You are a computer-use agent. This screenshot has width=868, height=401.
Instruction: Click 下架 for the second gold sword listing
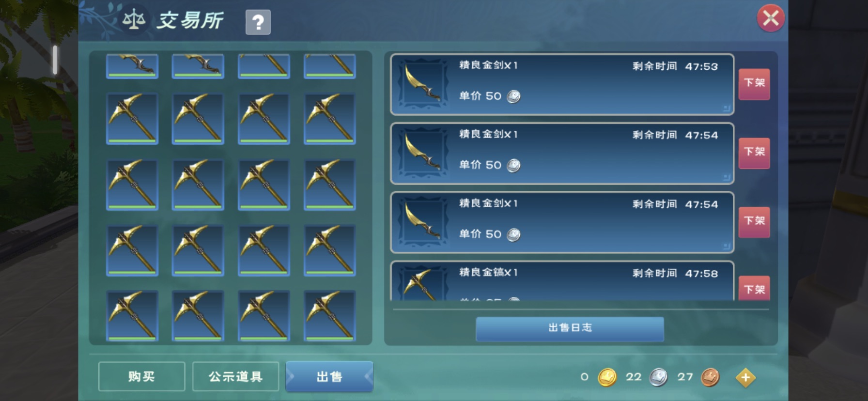pos(754,153)
